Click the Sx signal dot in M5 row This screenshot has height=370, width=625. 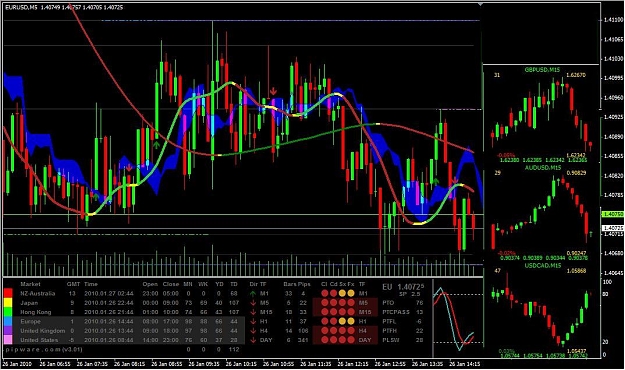tap(342, 303)
